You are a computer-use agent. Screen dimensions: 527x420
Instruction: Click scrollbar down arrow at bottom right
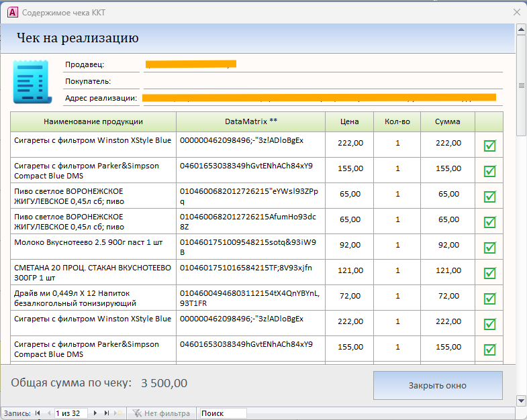tap(521, 401)
